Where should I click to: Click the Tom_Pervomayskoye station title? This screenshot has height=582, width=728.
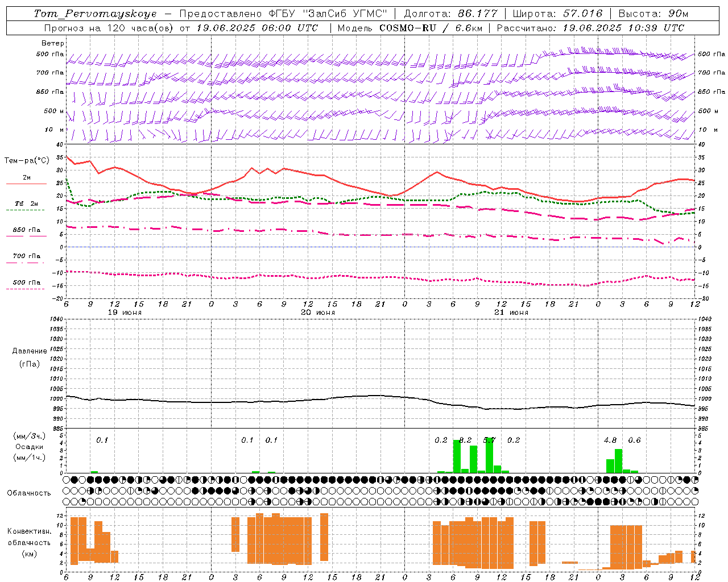94,14
